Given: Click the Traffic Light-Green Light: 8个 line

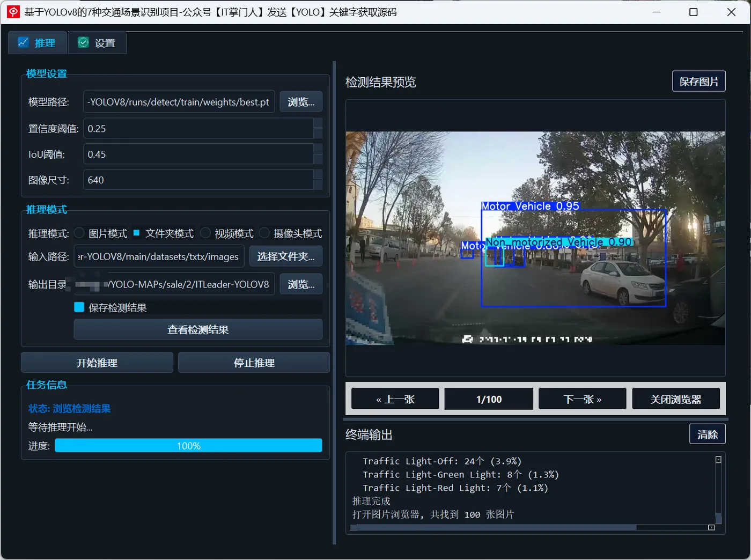Looking at the screenshot, I should coord(460,475).
